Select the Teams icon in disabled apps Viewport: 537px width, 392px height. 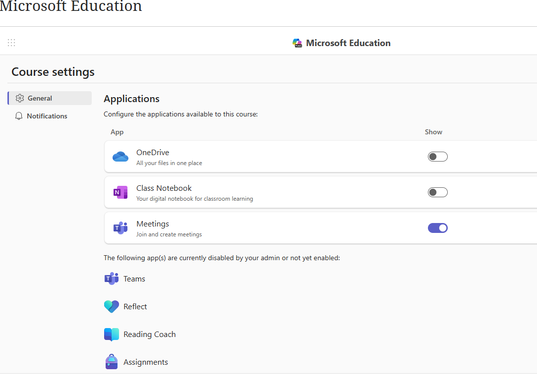(x=111, y=279)
